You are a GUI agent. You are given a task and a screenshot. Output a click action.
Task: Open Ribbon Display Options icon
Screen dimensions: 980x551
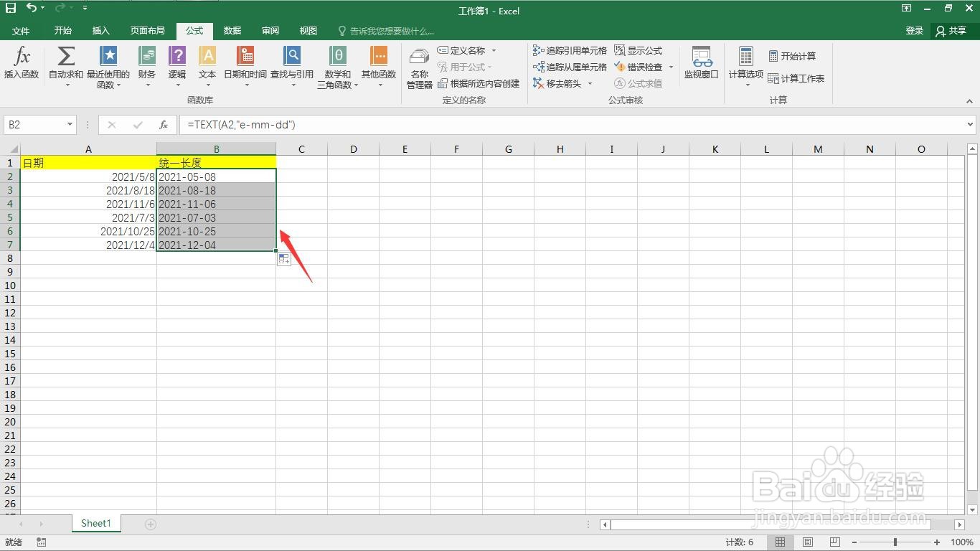pos(907,9)
